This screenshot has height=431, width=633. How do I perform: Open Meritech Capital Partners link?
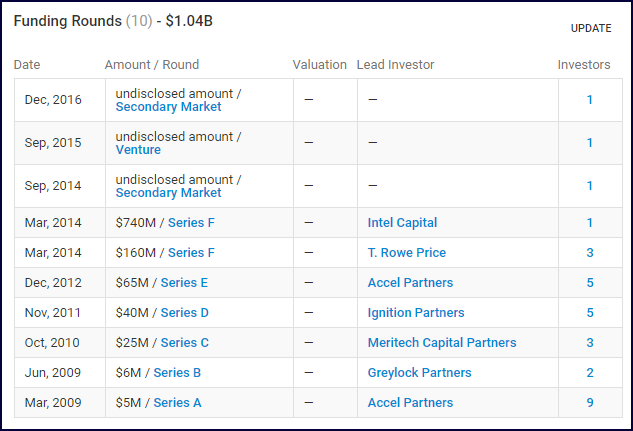pos(442,343)
